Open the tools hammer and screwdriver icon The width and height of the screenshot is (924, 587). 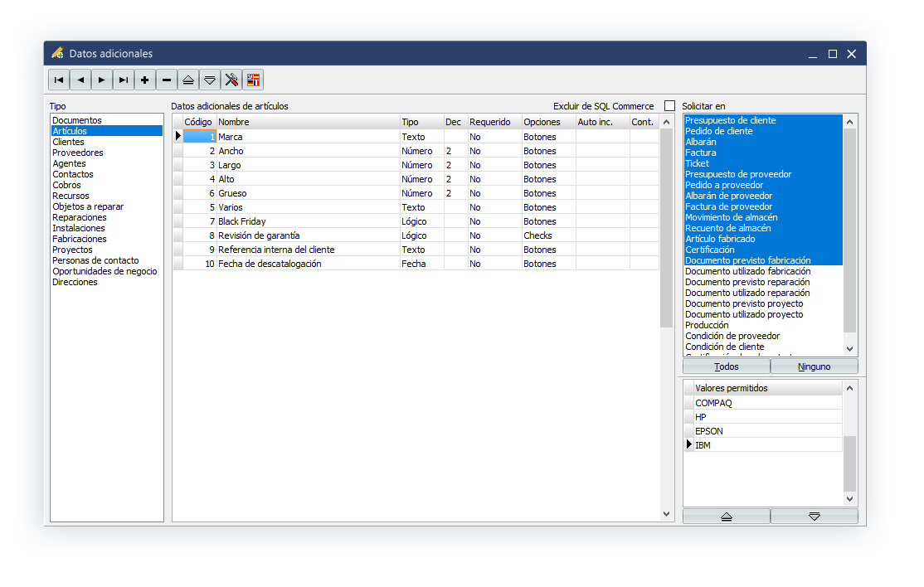pyautogui.click(x=231, y=80)
